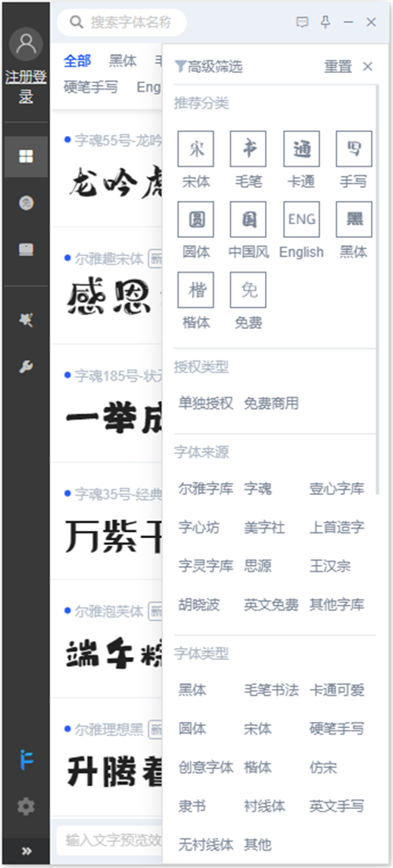Pin the window with pushpin icon
393x868 pixels.
(326, 22)
